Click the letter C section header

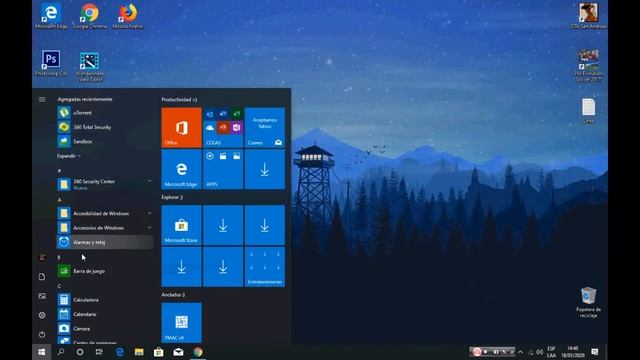[60, 286]
